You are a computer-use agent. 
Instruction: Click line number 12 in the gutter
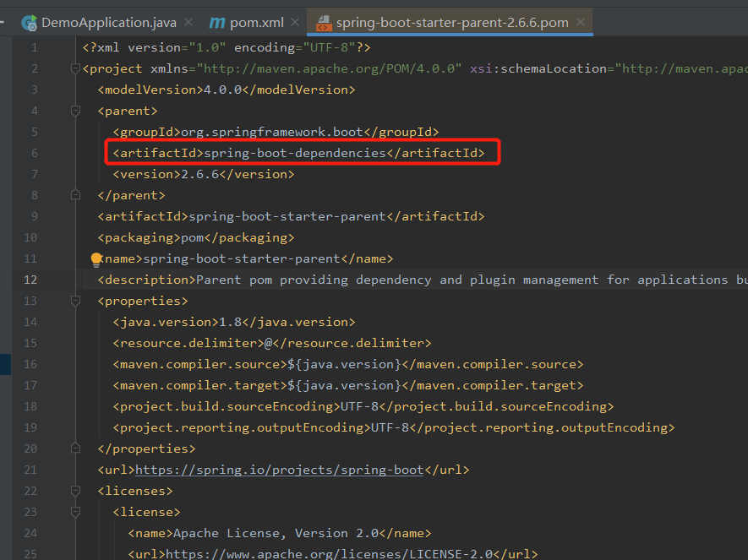(x=30, y=280)
